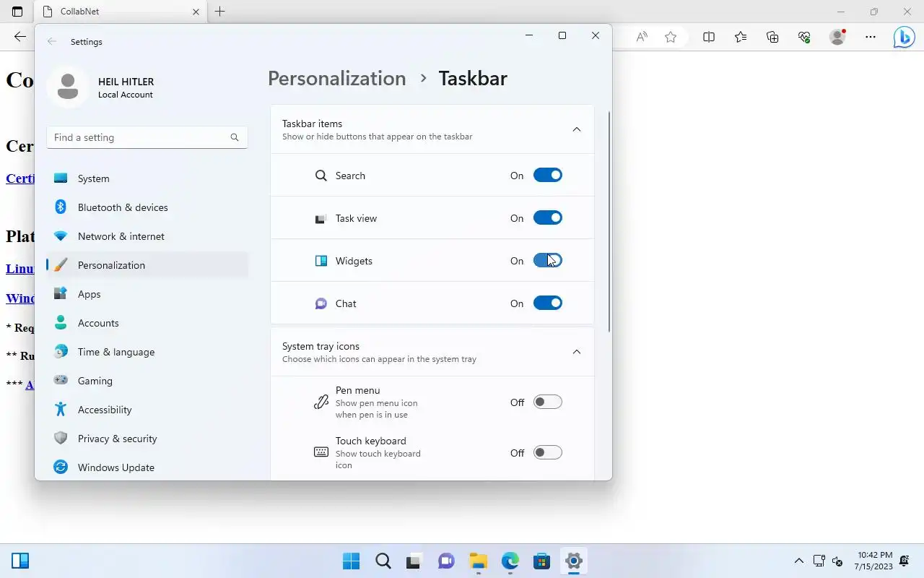Image resolution: width=924 pixels, height=578 pixels.
Task: Click the Find a setting search box
Action: 147,137
